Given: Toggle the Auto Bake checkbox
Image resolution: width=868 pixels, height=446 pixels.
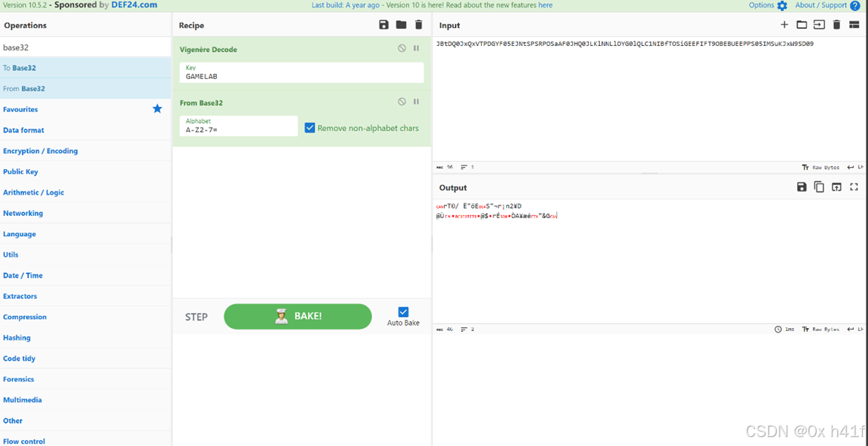Looking at the screenshot, I should [x=403, y=312].
